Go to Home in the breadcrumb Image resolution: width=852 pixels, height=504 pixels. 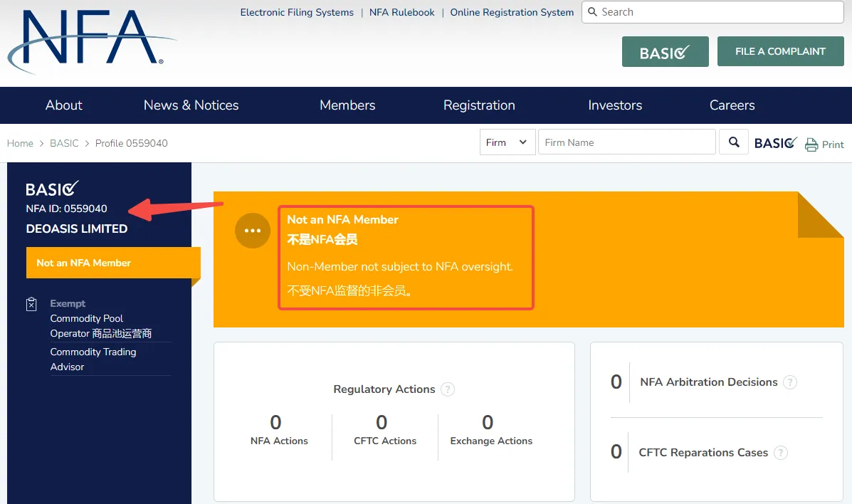(x=20, y=143)
